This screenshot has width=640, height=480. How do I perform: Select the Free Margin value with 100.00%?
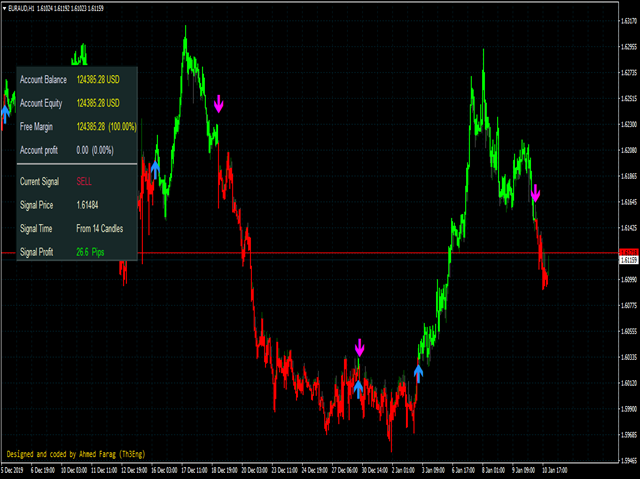[105, 126]
